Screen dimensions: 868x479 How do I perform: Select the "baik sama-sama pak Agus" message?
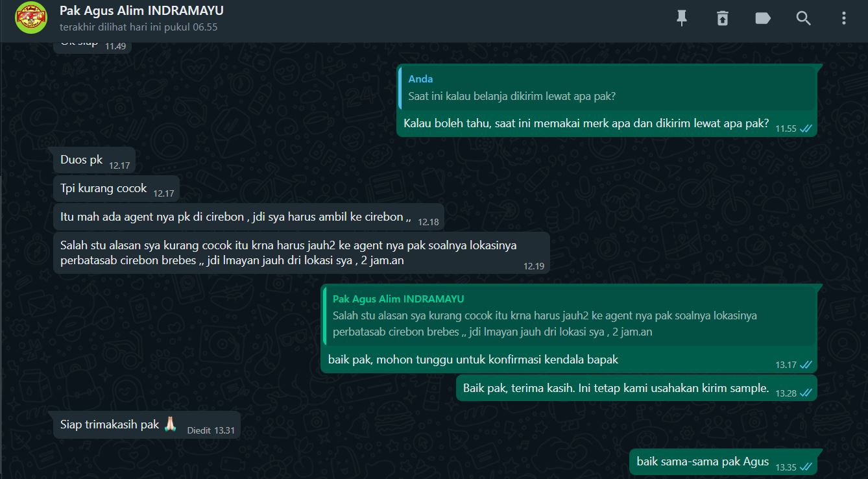coord(723,461)
